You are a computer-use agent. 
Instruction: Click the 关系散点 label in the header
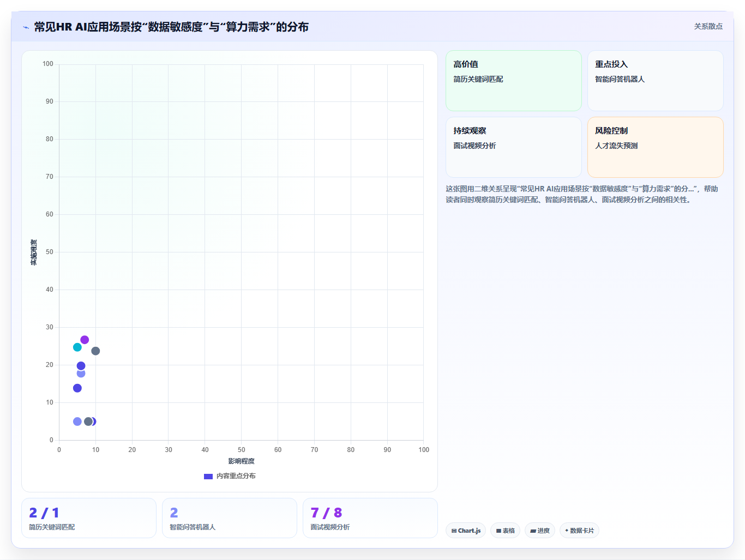tap(708, 26)
